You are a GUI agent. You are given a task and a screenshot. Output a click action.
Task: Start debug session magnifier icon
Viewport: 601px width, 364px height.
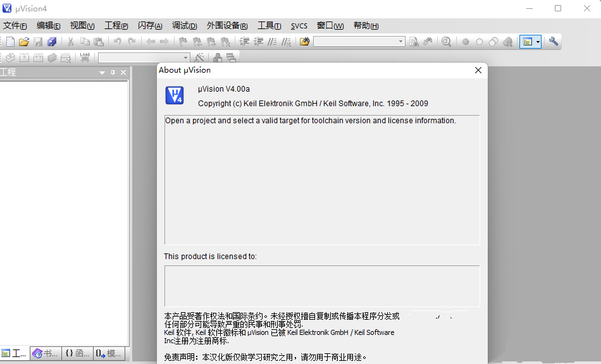pos(446,42)
